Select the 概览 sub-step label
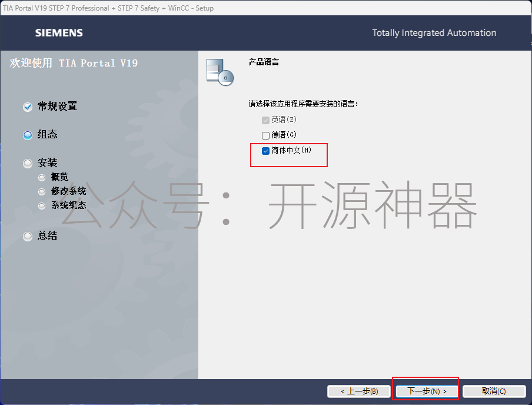Screen dimensions: 532x405 59,177
